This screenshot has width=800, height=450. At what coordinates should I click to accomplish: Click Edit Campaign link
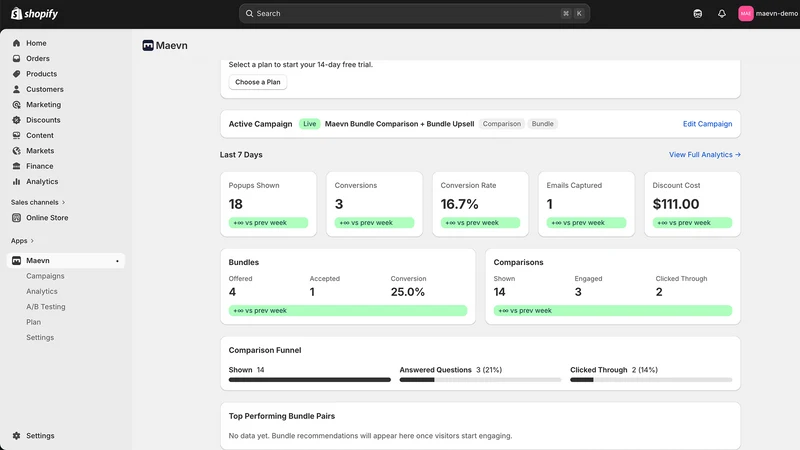707,124
